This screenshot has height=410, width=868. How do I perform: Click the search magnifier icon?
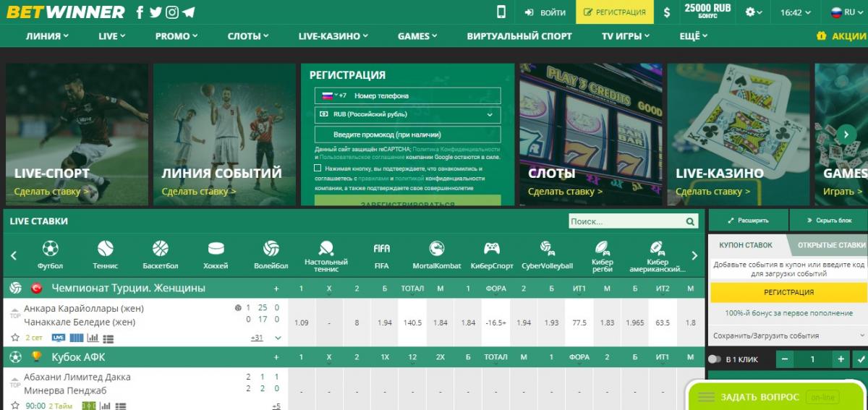tap(690, 222)
